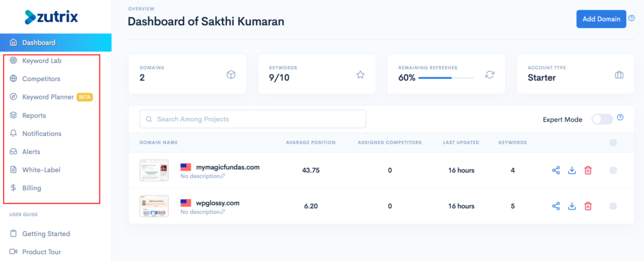
Task: Click the Product Tour video icon
Action: [x=14, y=252]
